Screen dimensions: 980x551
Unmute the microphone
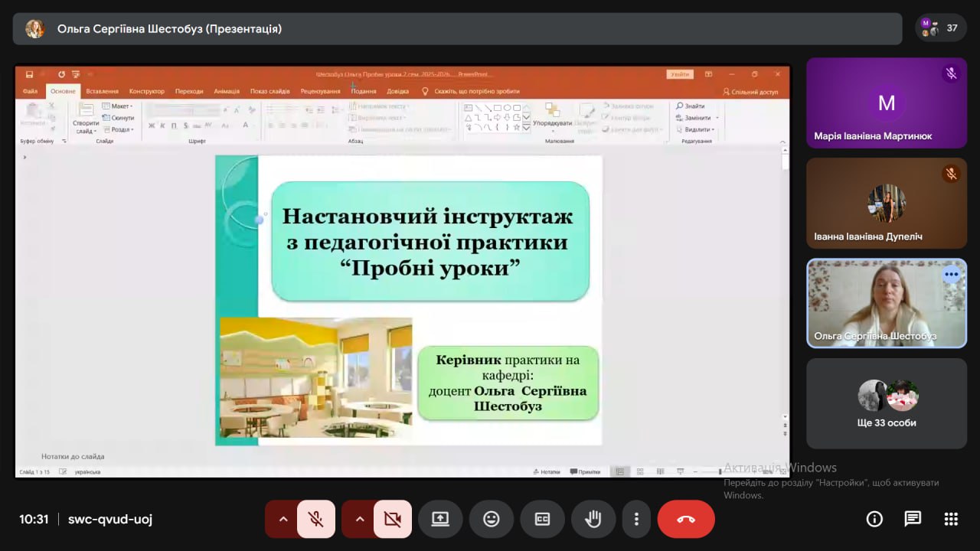click(x=315, y=519)
